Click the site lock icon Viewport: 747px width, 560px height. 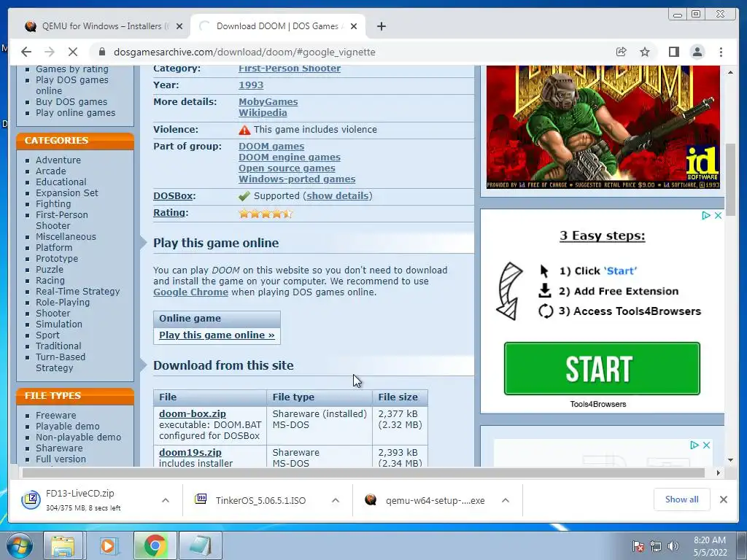101,52
